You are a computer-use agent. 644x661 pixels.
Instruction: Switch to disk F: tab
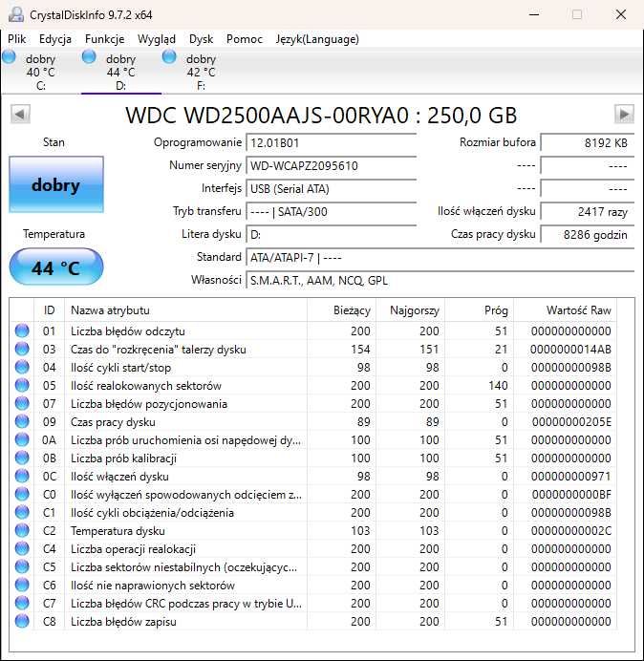(202, 72)
